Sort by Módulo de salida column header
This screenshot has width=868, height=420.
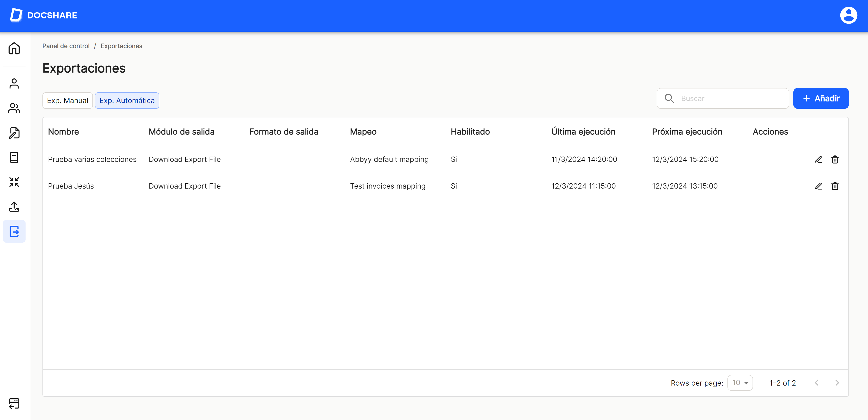click(x=181, y=132)
